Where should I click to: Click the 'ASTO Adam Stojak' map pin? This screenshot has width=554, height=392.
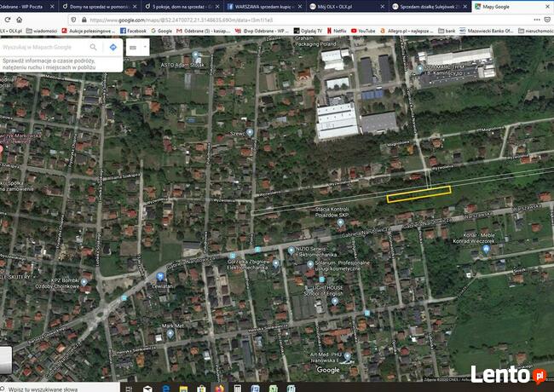195,55
